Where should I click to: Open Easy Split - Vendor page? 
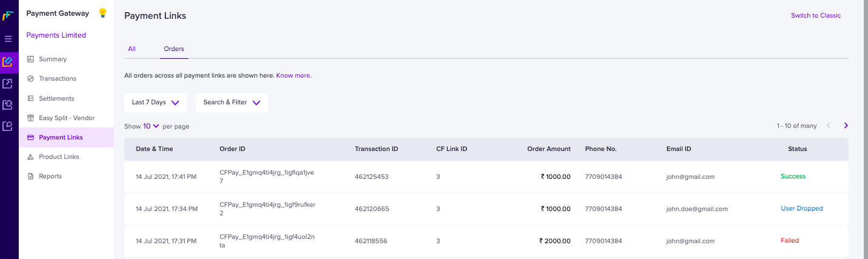[67, 118]
